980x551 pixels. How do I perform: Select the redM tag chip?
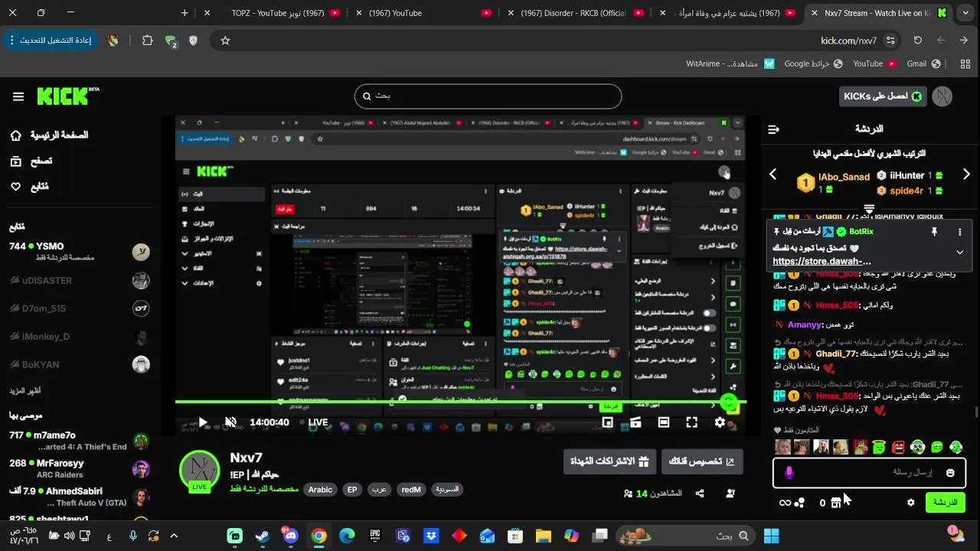[x=411, y=490]
